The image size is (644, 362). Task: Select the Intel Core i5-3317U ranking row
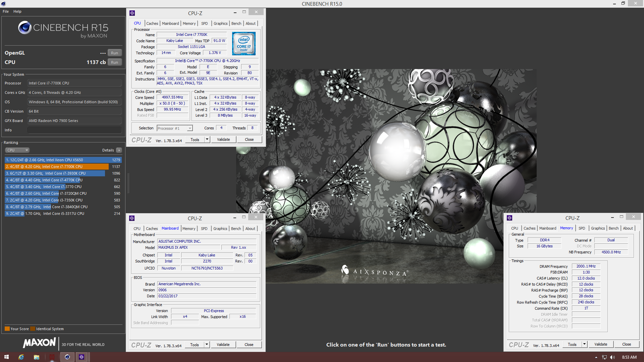(63, 214)
